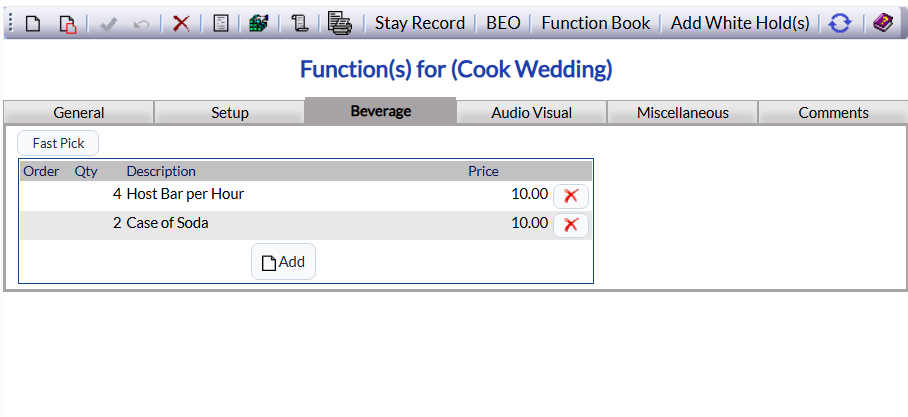Click the Fast Pick button

pos(58,143)
